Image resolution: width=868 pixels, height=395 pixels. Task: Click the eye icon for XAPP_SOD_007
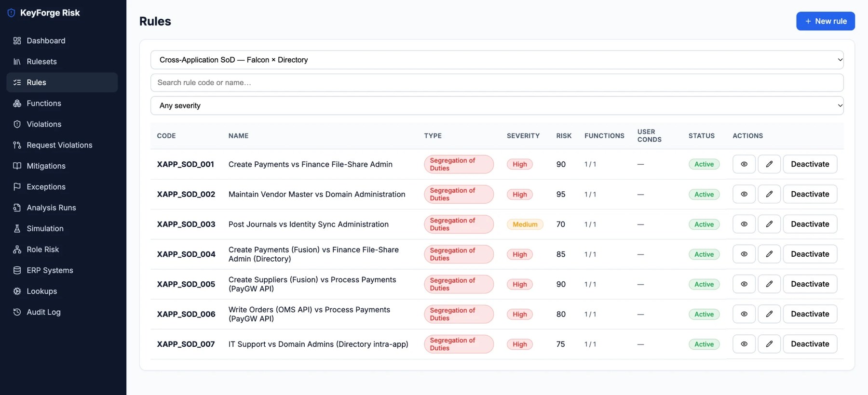pyautogui.click(x=744, y=344)
